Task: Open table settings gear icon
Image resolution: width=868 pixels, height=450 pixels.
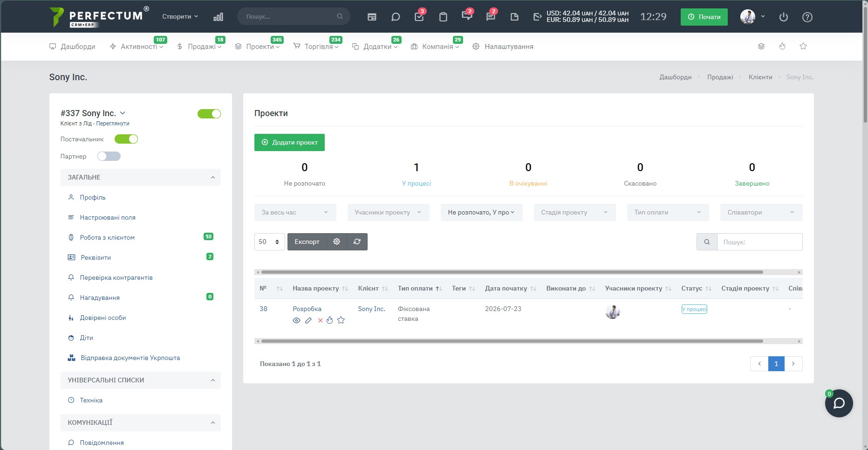Action: tap(337, 242)
